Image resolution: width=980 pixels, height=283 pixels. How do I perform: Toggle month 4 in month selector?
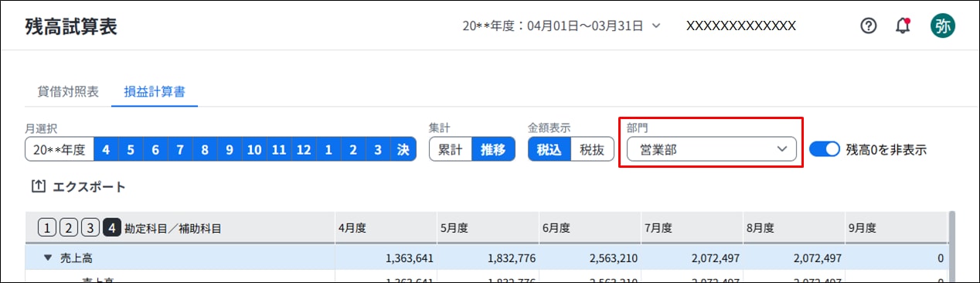(106, 149)
